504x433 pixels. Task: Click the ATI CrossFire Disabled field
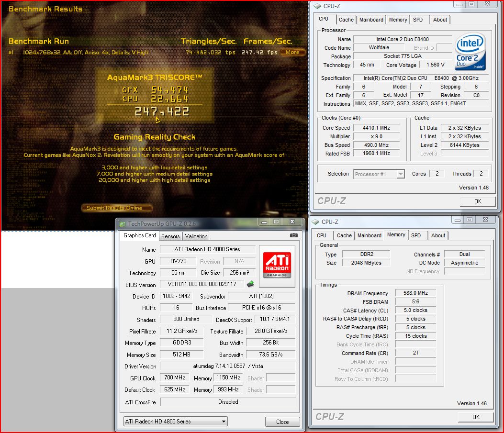228,402
